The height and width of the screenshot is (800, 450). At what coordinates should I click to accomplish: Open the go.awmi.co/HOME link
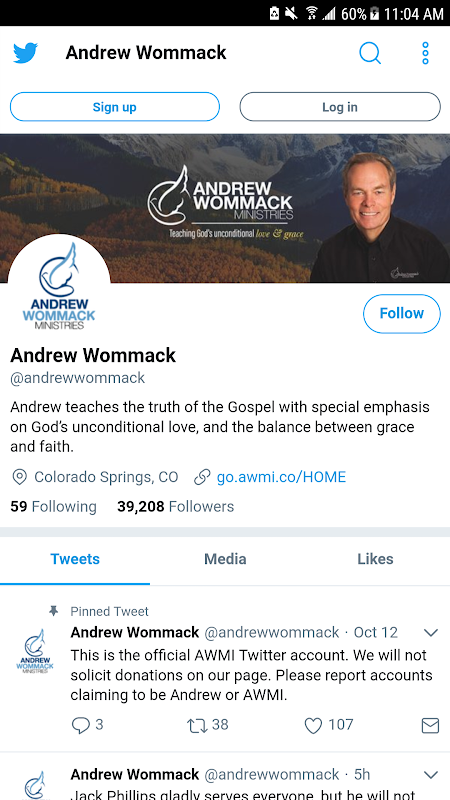[281, 477]
